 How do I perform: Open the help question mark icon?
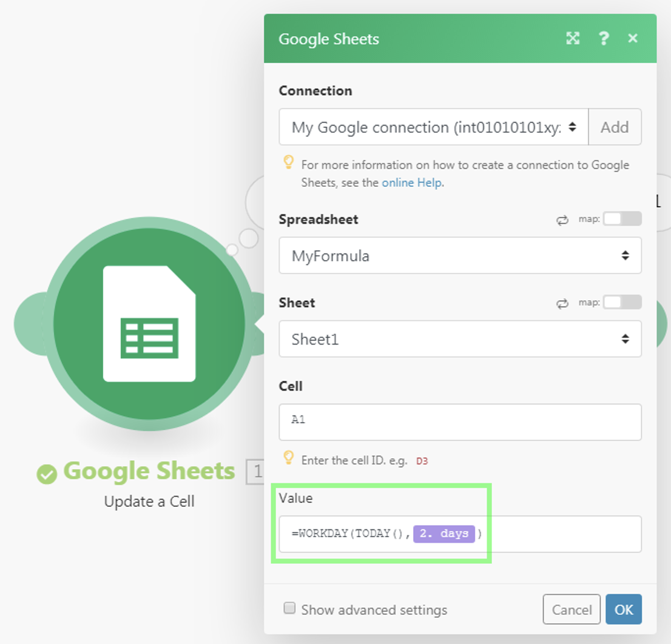(603, 39)
